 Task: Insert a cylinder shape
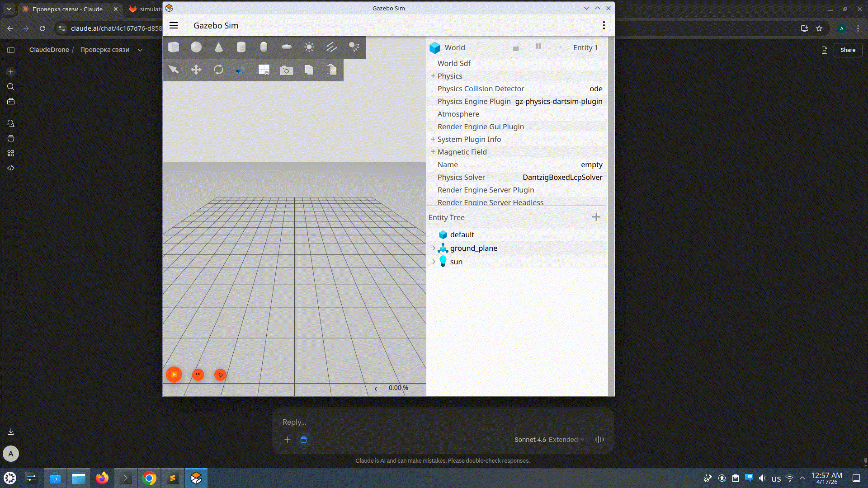tap(241, 47)
